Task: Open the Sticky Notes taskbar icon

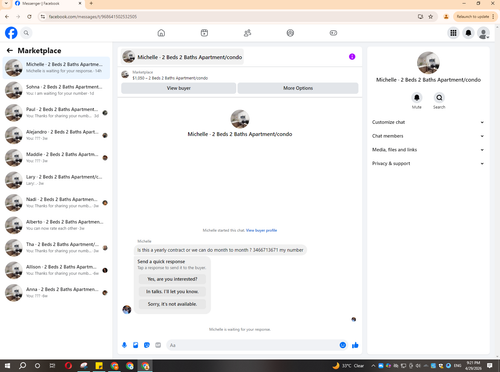Action: [x=99, y=366]
